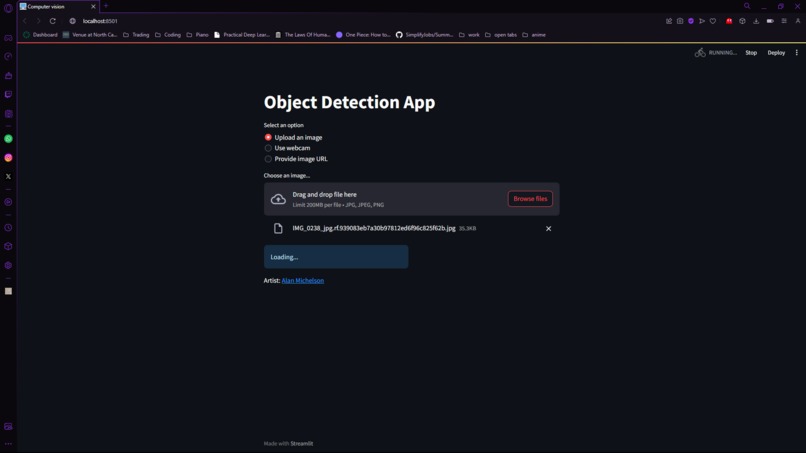Open easy setup sliders icon in toolbar
This screenshot has height=453, width=806.
tap(784, 21)
